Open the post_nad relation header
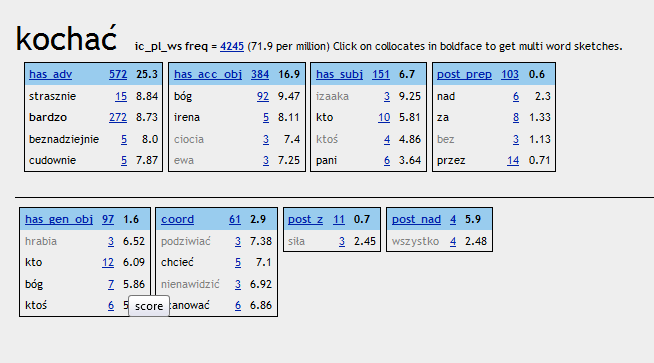The width and height of the screenshot is (654, 363). pyautogui.click(x=416, y=219)
